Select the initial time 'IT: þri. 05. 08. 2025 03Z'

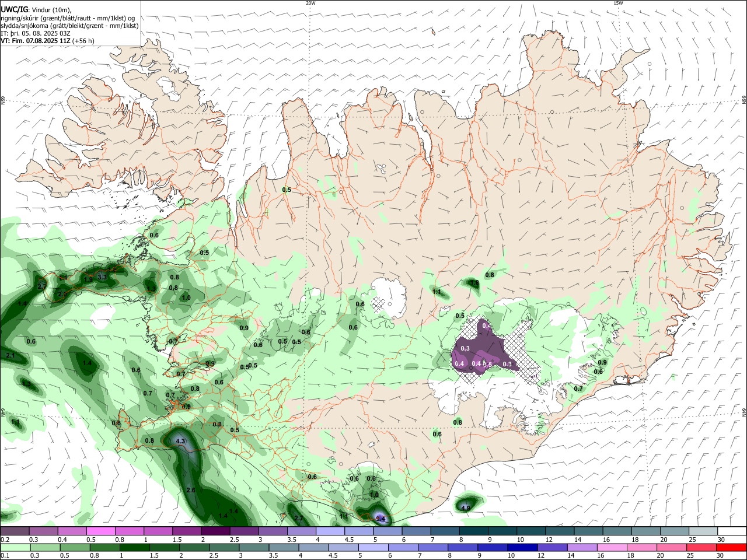[36, 33]
